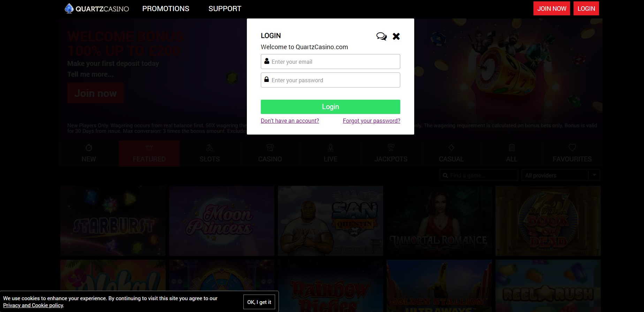Open live chat icon in login dialog

tap(381, 36)
